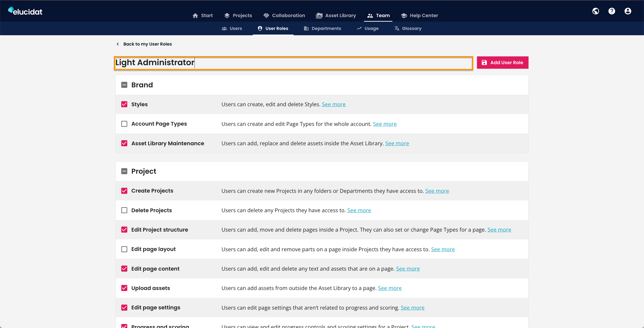Click the Collaboration icon
This screenshot has height=328, width=644.
266,16
